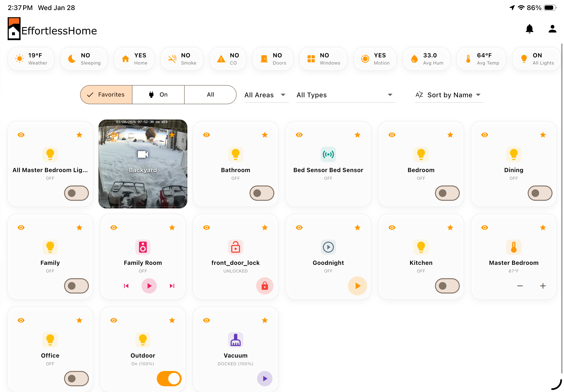Select the All devices tab
This screenshot has height=392, width=564.
pos(210,95)
